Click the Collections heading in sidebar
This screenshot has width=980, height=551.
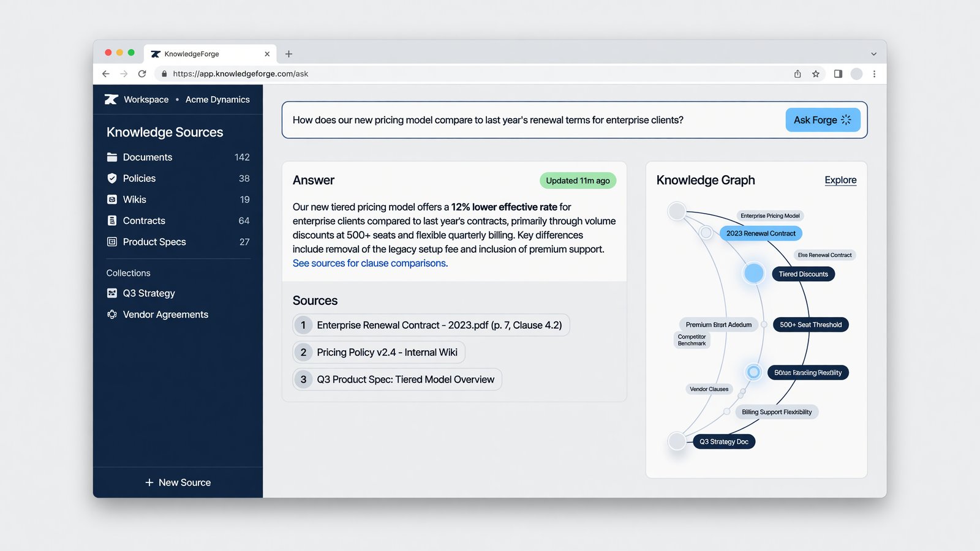128,273
